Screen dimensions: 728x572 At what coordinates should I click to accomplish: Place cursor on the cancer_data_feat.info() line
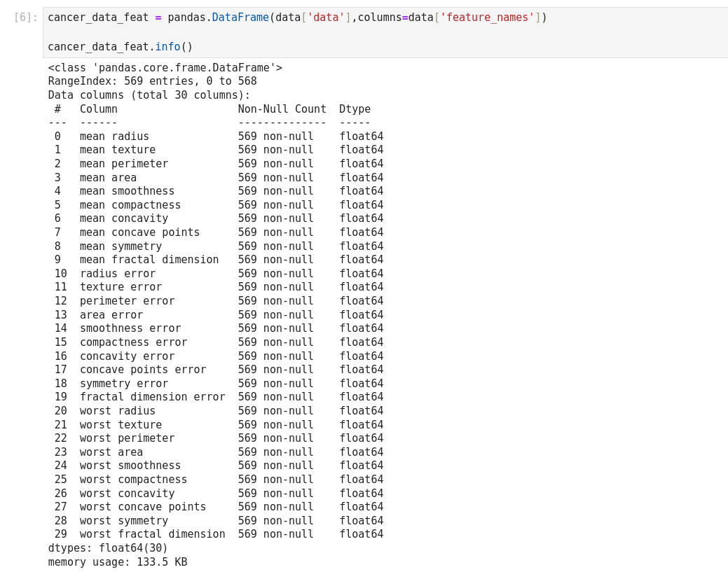(120, 47)
